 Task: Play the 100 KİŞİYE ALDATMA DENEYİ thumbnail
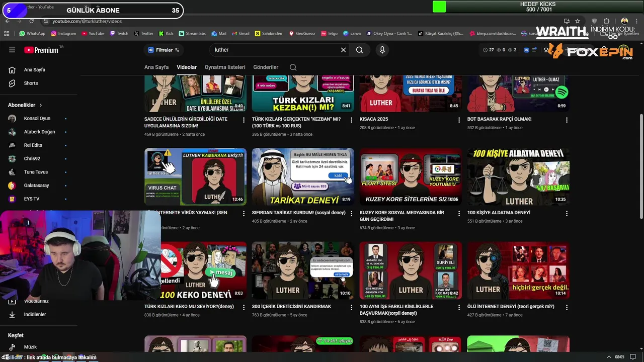point(518,176)
